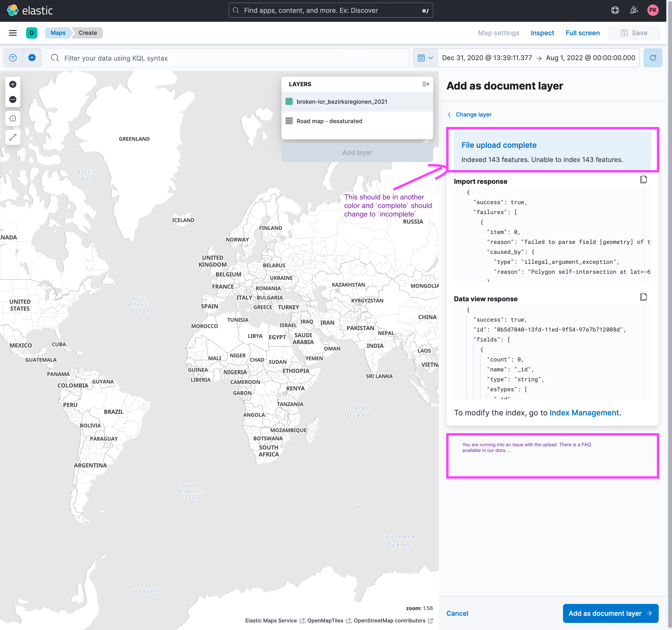Screen dimensions: 672x630
Task: Click the D space selector badge
Action: coord(32,33)
